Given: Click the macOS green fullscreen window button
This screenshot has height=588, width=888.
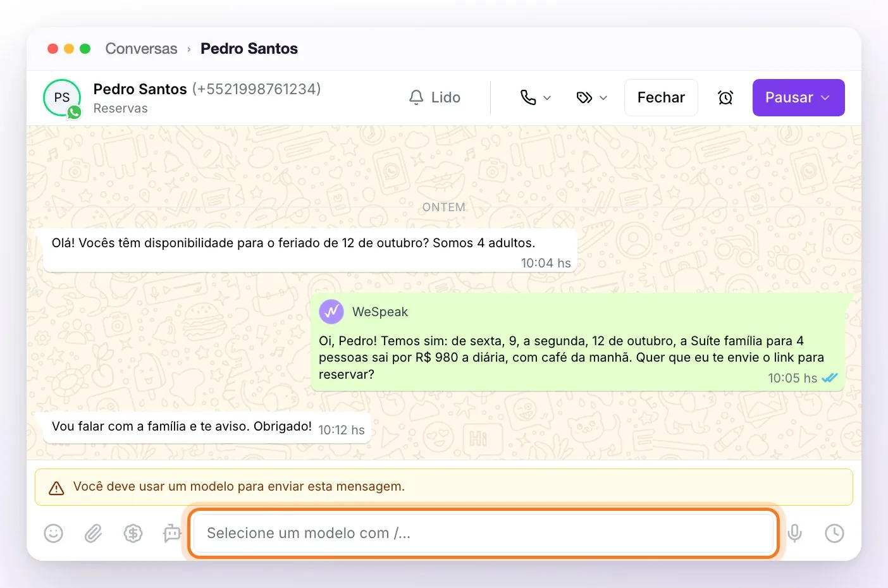Looking at the screenshot, I should [85, 49].
